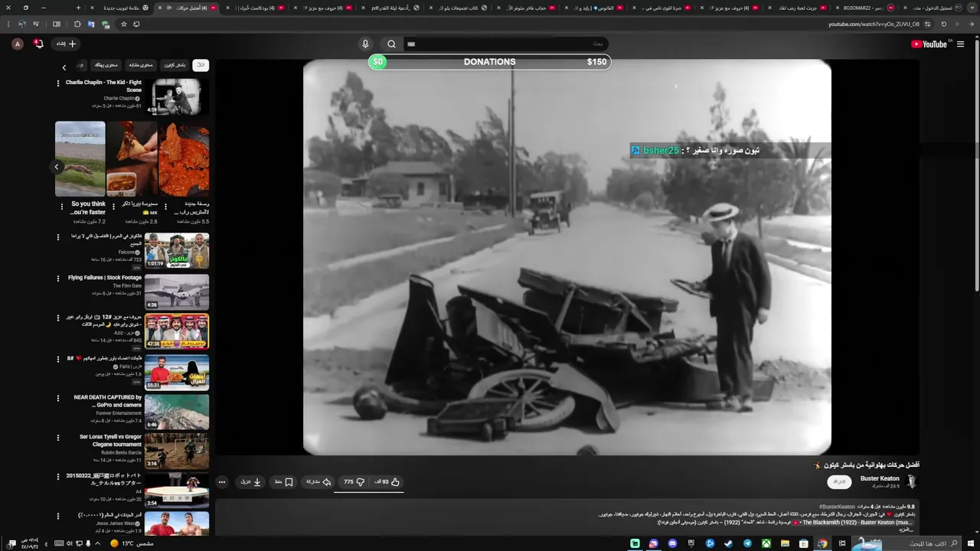The width and height of the screenshot is (980, 551).
Task: Open more actions (three dots) under video
Action: pos(222,482)
